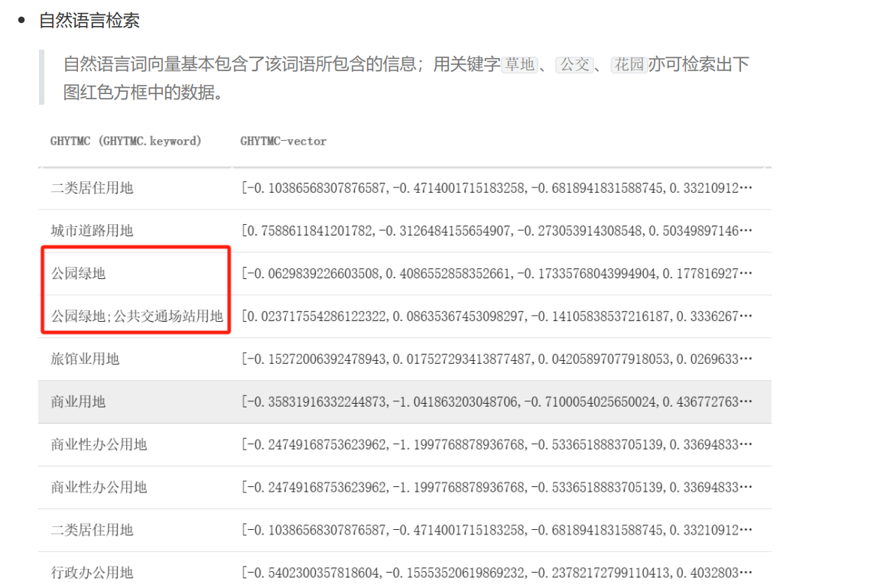Select the 行政办公用地 table cell
The height and width of the screenshot is (588, 874).
(x=92, y=573)
